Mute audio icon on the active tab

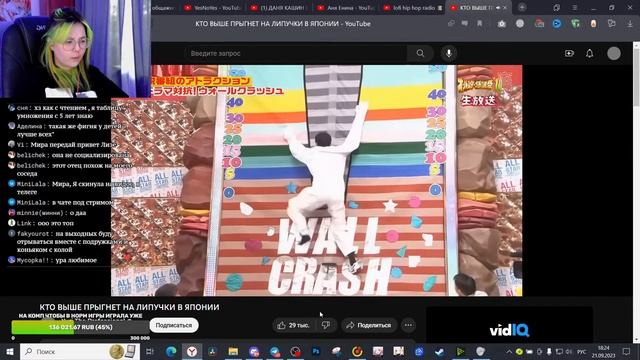pyautogui.click(x=498, y=8)
